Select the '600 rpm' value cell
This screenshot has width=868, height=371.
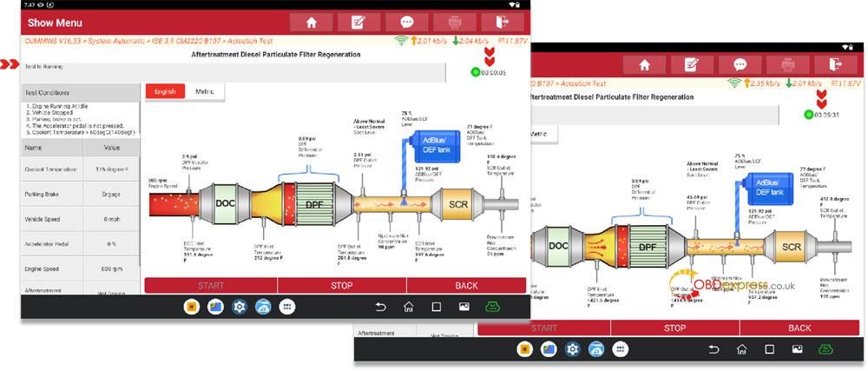[111, 269]
